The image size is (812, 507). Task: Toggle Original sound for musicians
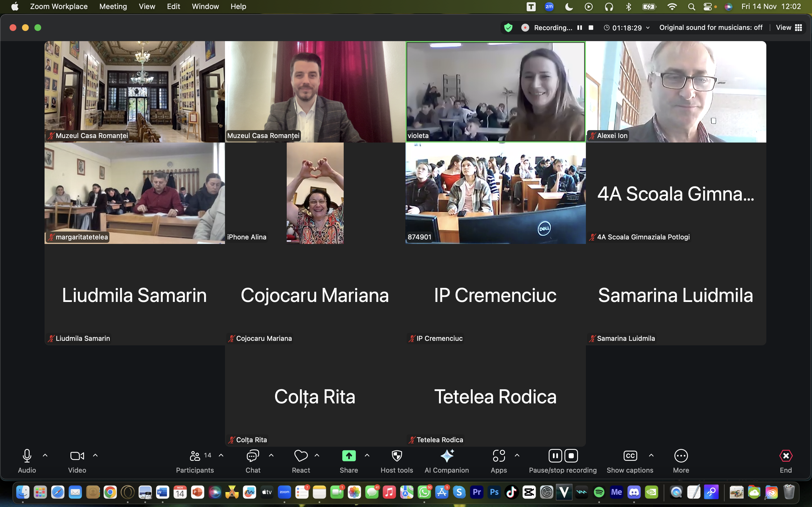tap(711, 28)
